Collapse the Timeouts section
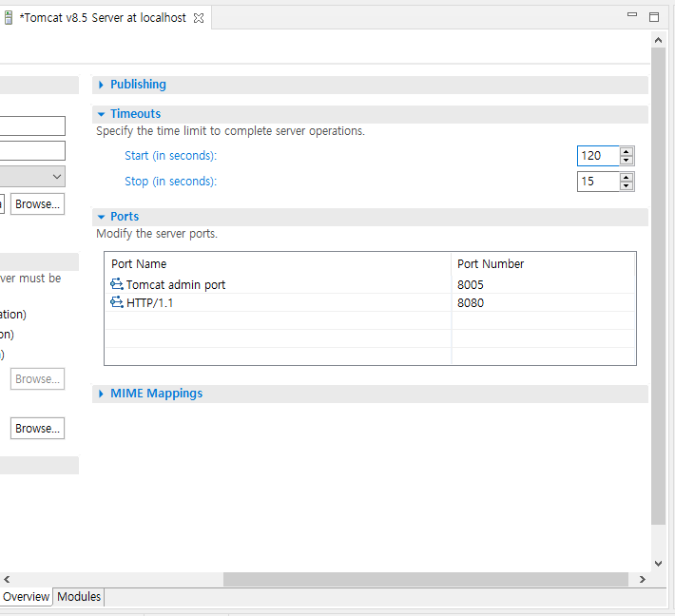The width and height of the screenshot is (675, 616). (101, 114)
